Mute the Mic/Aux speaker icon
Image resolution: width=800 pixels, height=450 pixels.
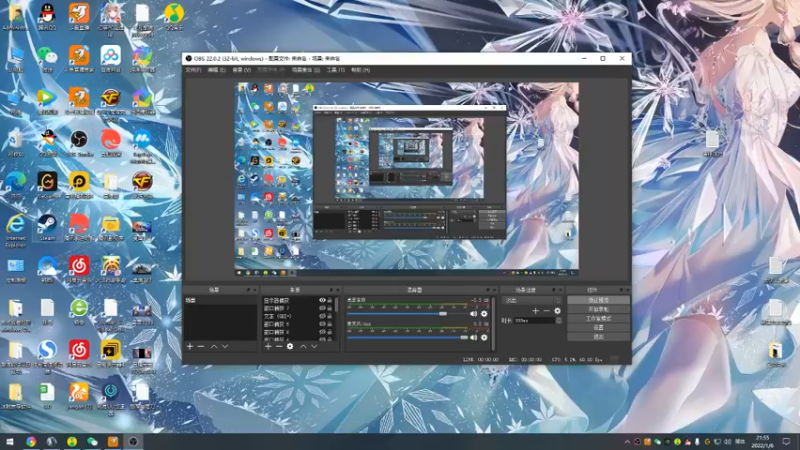(x=473, y=337)
